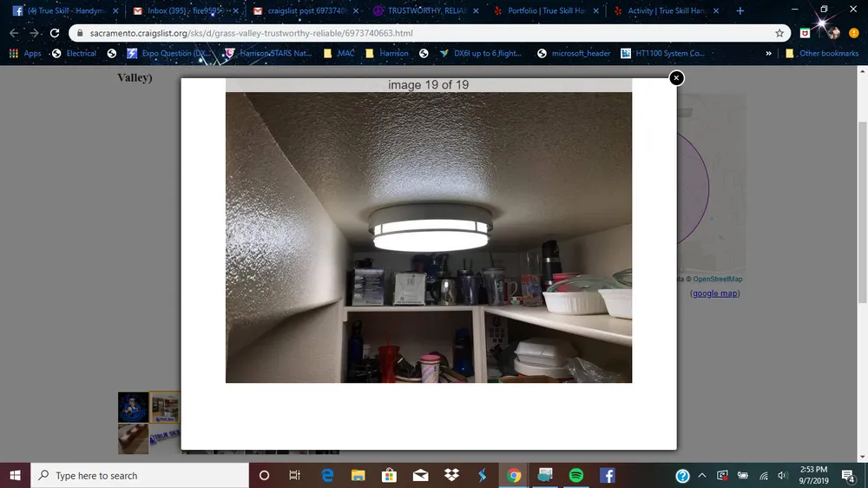This screenshot has height=488, width=868.
Task: Close the image lightbox with X button
Action: [676, 78]
